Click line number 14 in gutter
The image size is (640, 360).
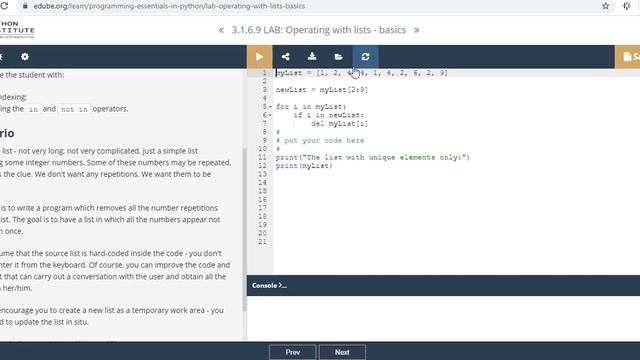pyautogui.click(x=262, y=183)
